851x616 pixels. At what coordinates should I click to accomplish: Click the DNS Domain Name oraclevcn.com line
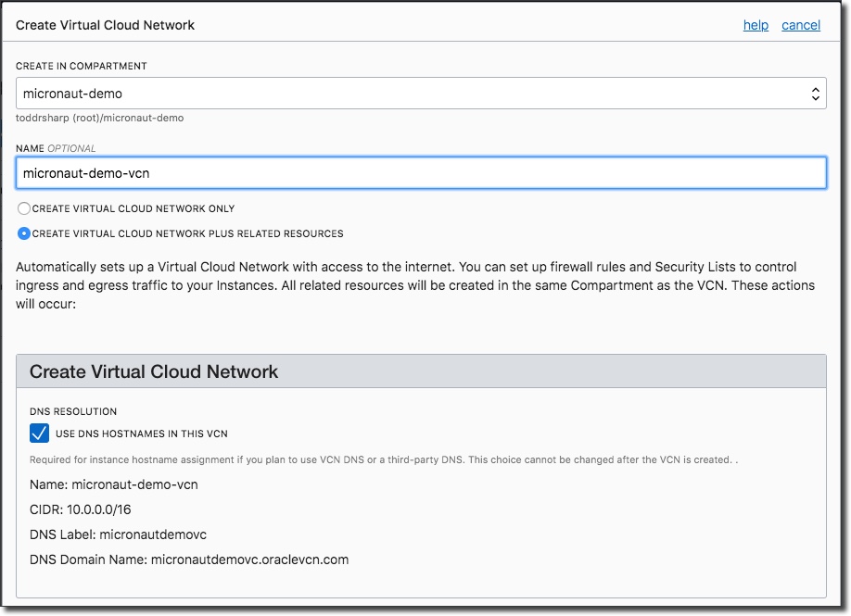coord(189,559)
